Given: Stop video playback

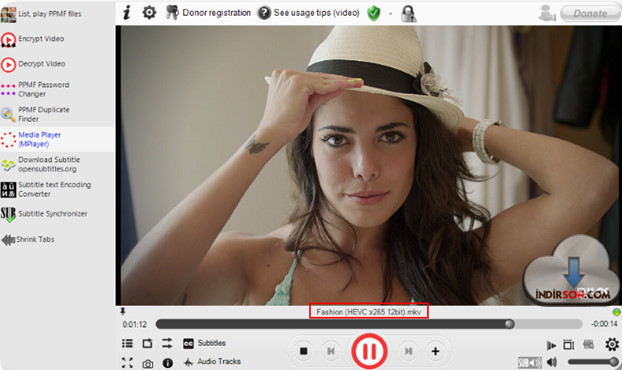Looking at the screenshot, I should 303,351.
